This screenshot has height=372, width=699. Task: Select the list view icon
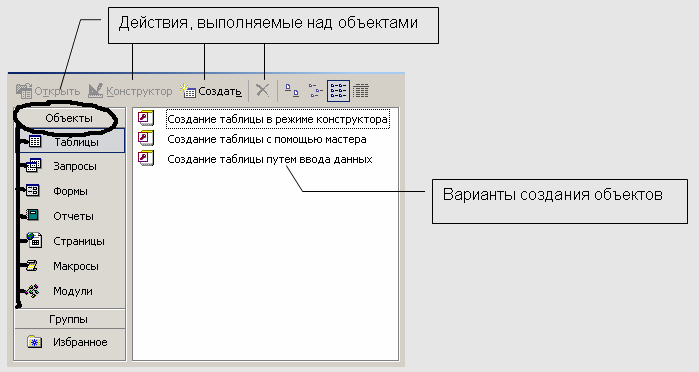pyautogui.click(x=338, y=91)
